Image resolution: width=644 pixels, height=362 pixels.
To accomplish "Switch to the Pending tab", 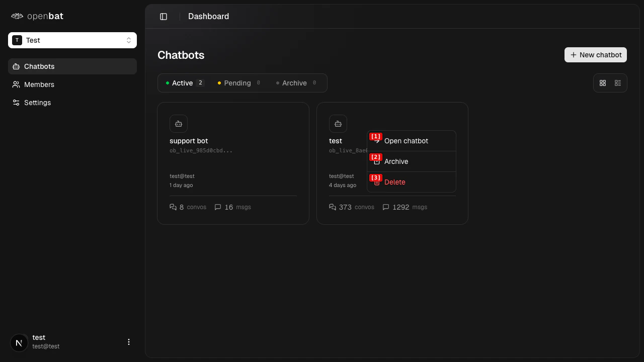I will (237, 83).
